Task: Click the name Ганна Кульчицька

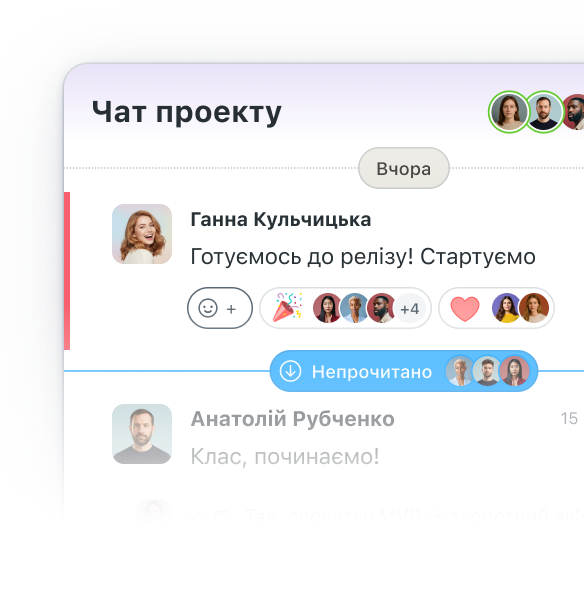Action: click(x=281, y=220)
